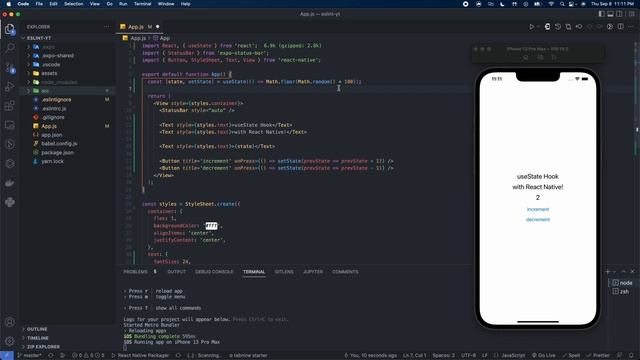640x360 pixels.
Task: Open the Accounts icon in activity bar
Action: pos(9,322)
